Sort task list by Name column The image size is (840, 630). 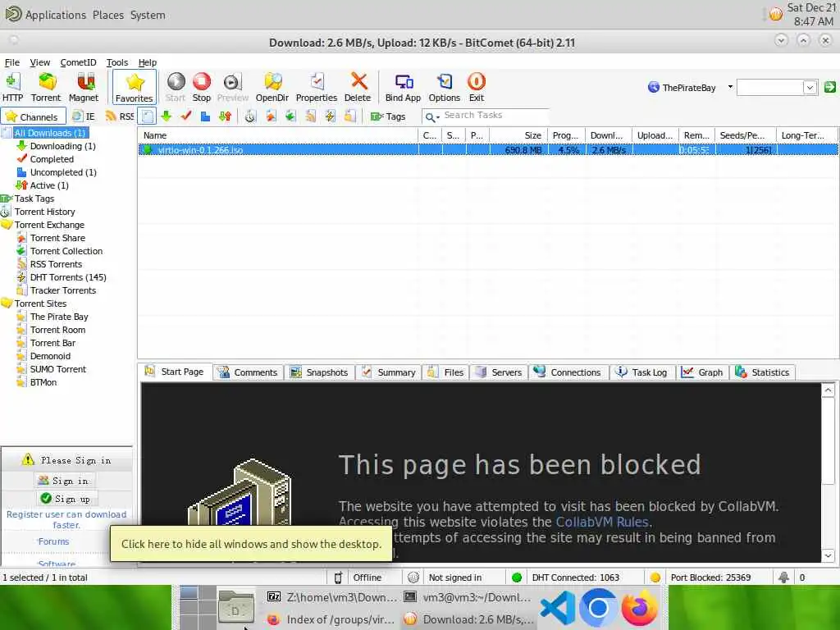click(x=277, y=135)
